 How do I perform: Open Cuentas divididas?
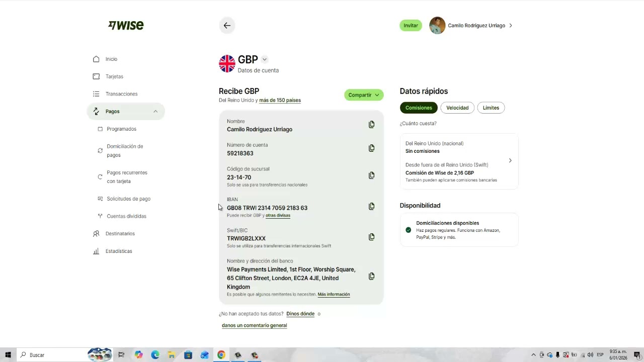coord(126,216)
